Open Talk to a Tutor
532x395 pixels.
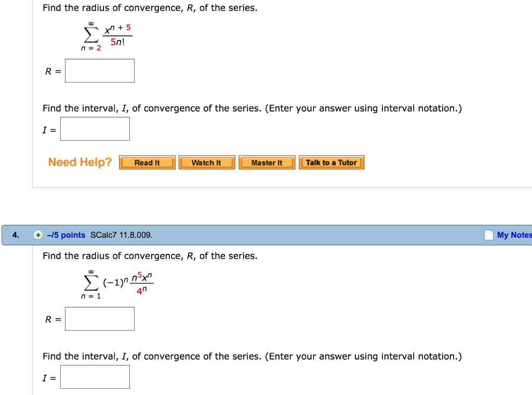(331, 162)
